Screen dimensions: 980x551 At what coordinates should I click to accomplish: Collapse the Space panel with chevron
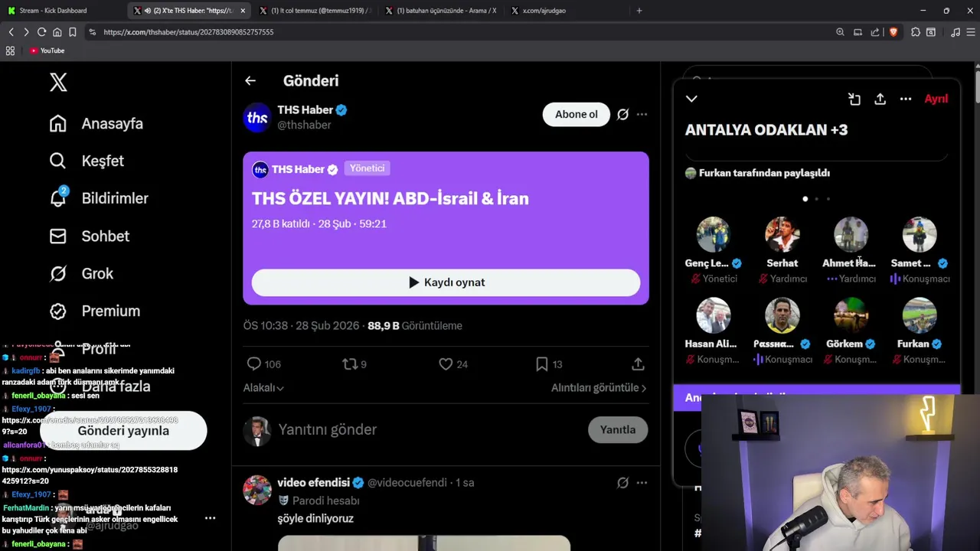[x=691, y=99]
